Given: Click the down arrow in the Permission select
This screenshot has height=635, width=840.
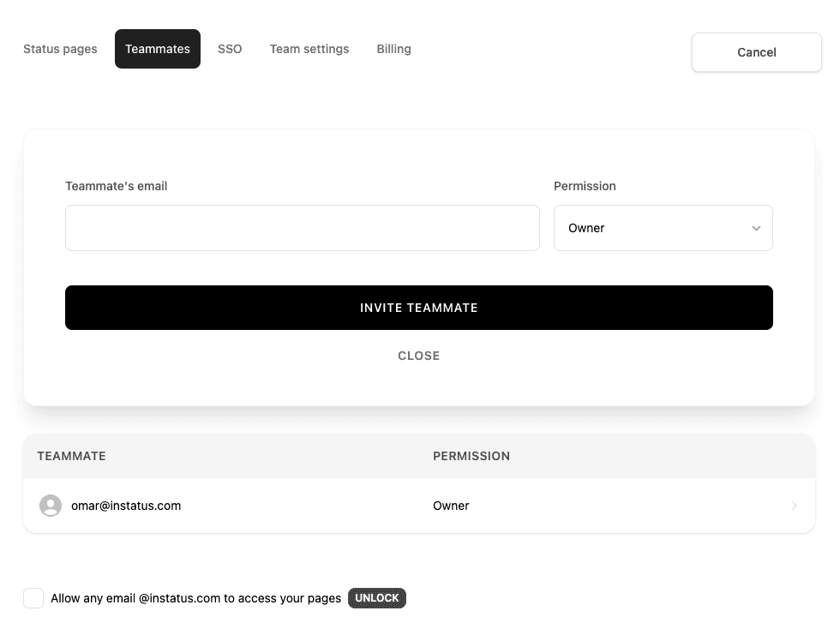Looking at the screenshot, I should coord(756,228).
